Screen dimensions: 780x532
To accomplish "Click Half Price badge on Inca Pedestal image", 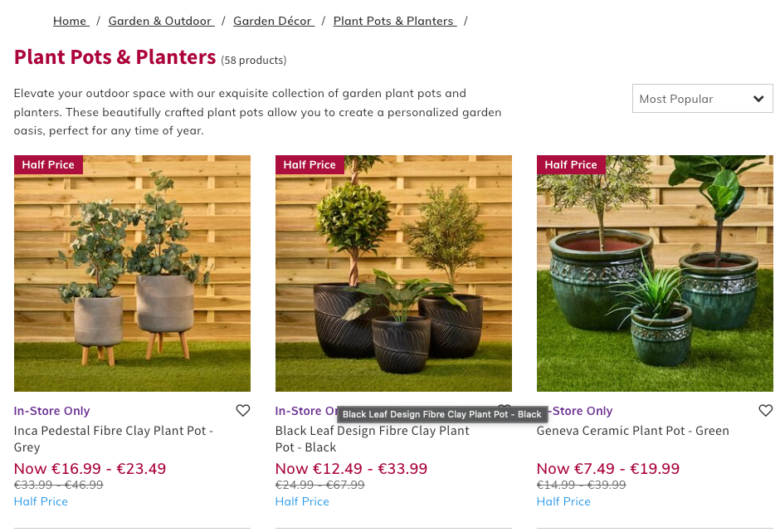I will [48, 165].
